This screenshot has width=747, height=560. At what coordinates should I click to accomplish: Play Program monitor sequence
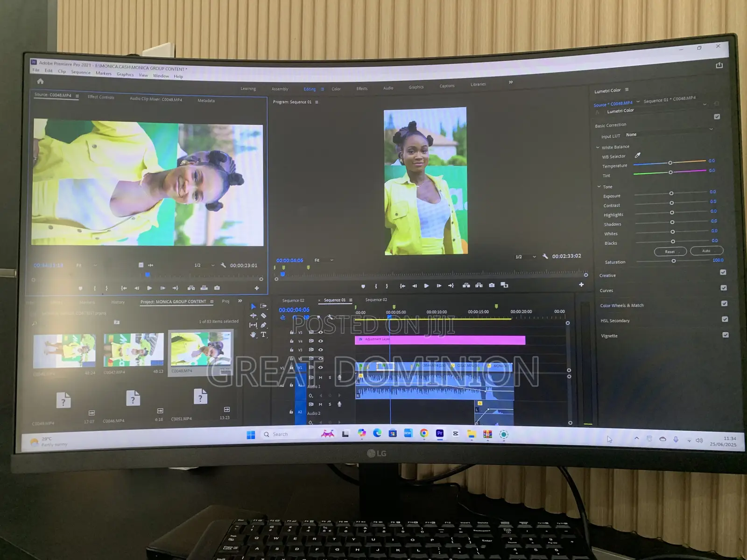pyautogui.click(x=426, y=286)
